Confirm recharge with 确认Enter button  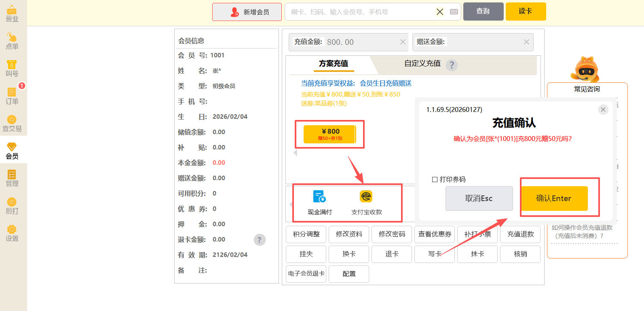click(x=553, y=198)
